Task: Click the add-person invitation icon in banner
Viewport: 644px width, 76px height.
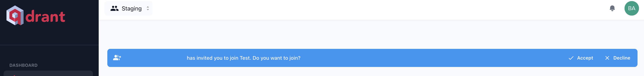Action: pyautogui.click(x=117, y=58)
